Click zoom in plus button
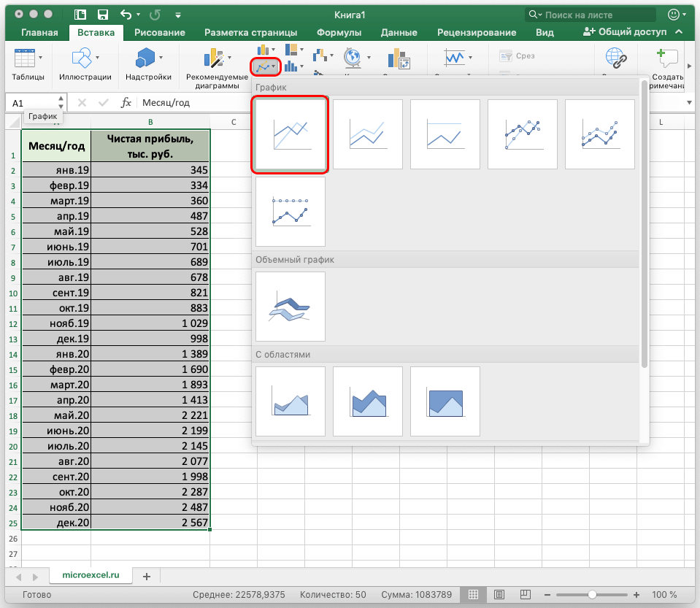Screen dimensions: 700x608 coord(636,595)
